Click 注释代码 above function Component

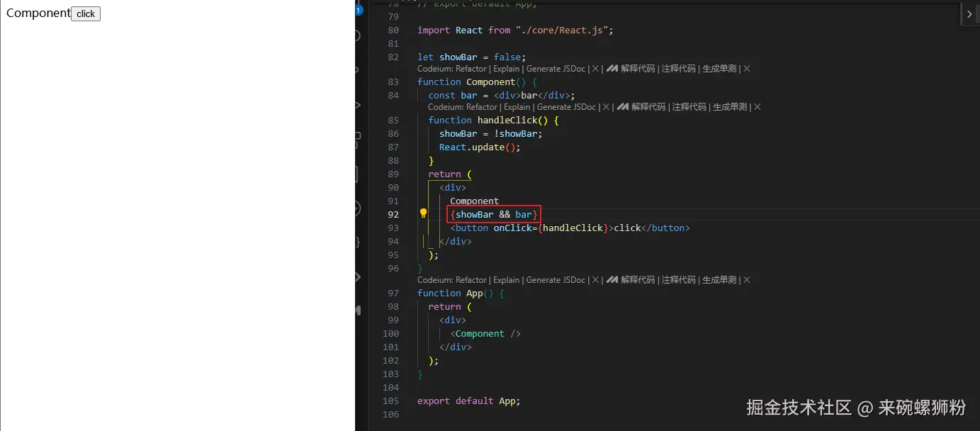679,69
